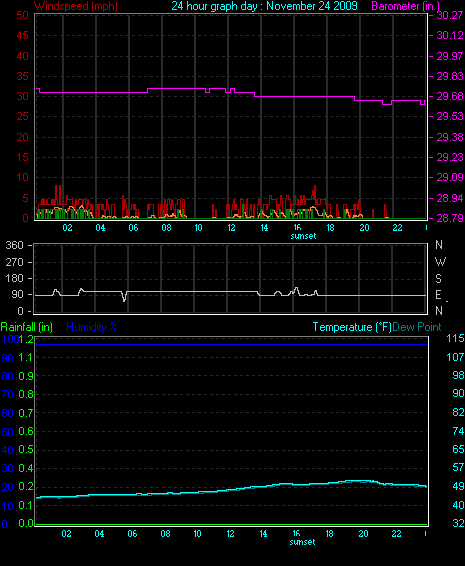The height and width of the screenshot is (566, 465).
Task: Click the 22 hour tick on bottom graph
Action: click(397, 534)
